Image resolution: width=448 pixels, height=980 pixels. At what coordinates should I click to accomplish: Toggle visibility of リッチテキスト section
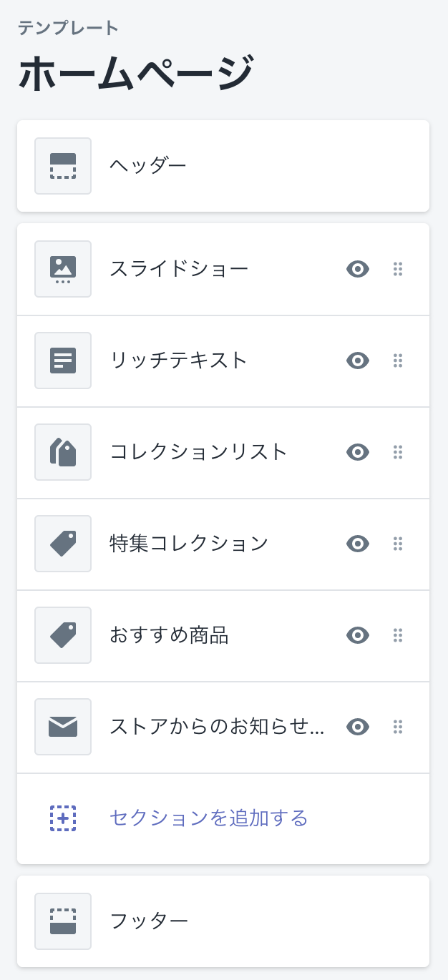click(x=358, y=361)
